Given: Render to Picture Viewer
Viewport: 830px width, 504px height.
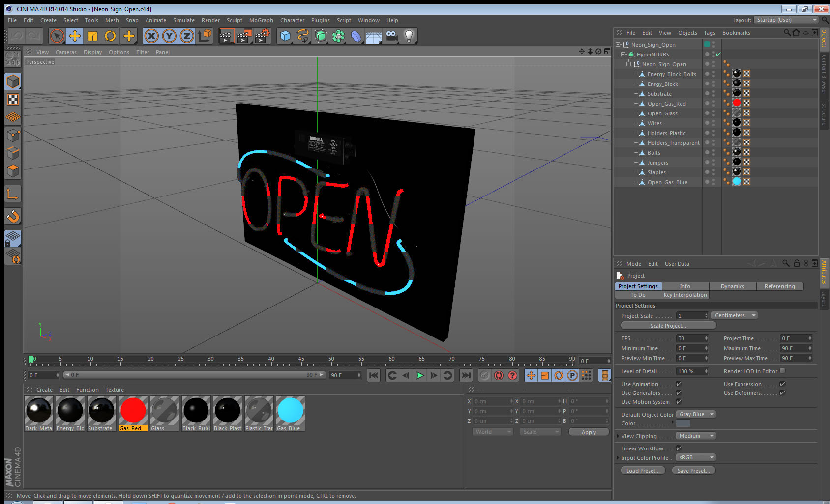Looking at the screenshot, I should click(x=244, y=36).
